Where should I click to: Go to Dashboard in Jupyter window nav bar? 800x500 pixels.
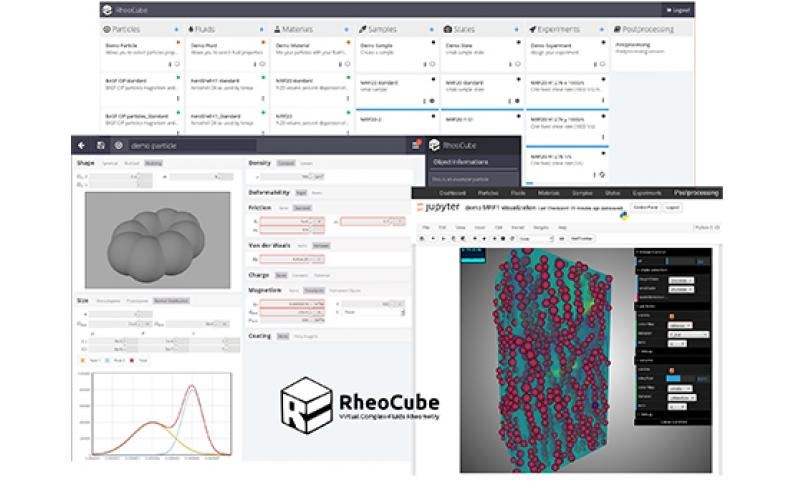(x=453, y=193)
